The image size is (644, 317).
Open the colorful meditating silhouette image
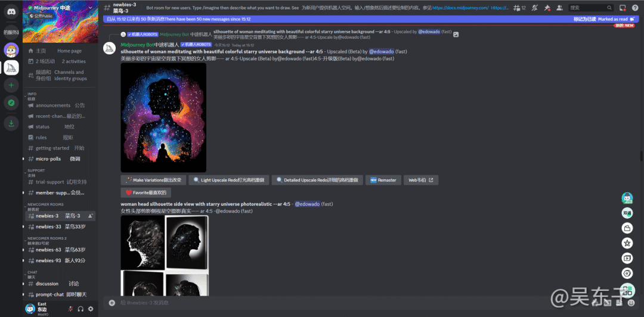pos(163,117)
